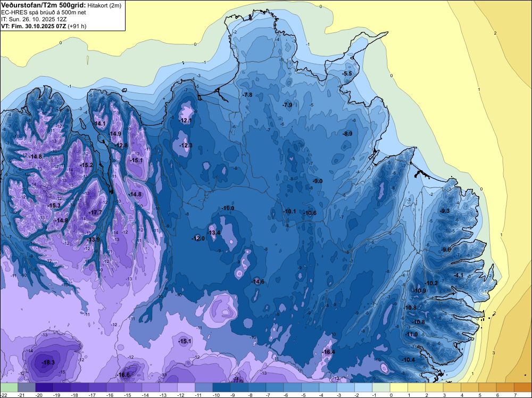Select the -9.0 temperature label
The width and height of the screenshot is (532, 398).
coord(318,181)
